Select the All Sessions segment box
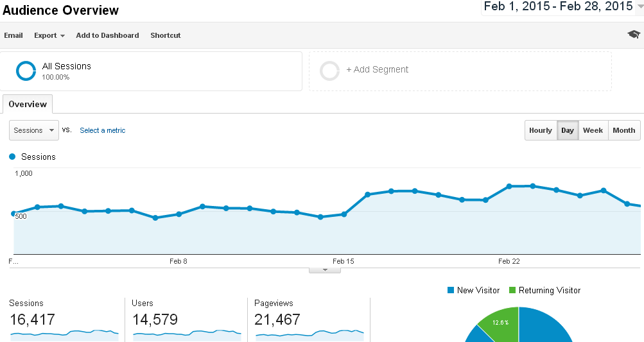This screenshot has width=644, height=342. click(x=151, y=71)
